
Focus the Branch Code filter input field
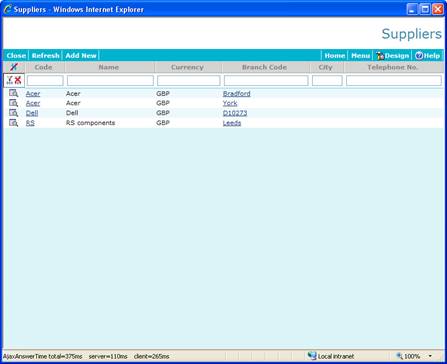click(266, 80)
